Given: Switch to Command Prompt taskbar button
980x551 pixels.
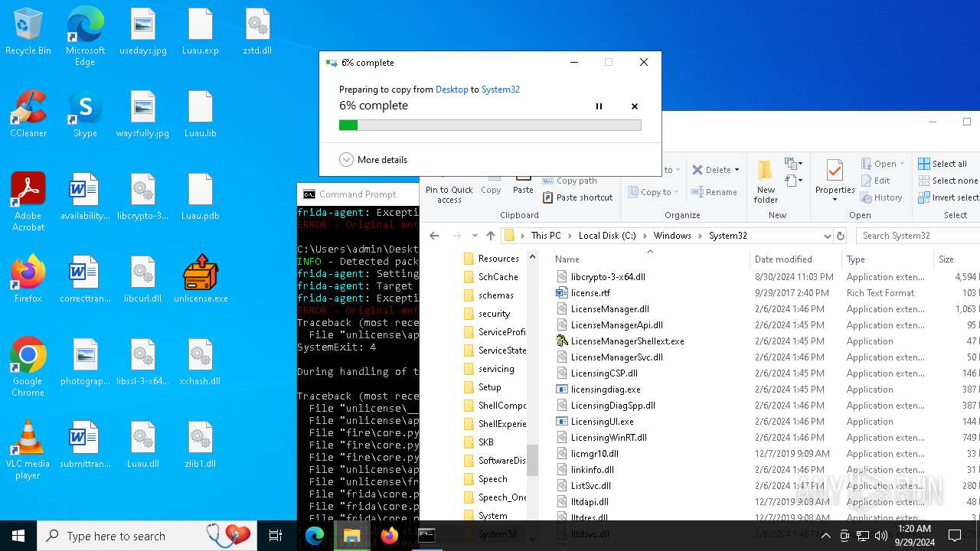Looking at the screenshot, I should pos(426,536).
